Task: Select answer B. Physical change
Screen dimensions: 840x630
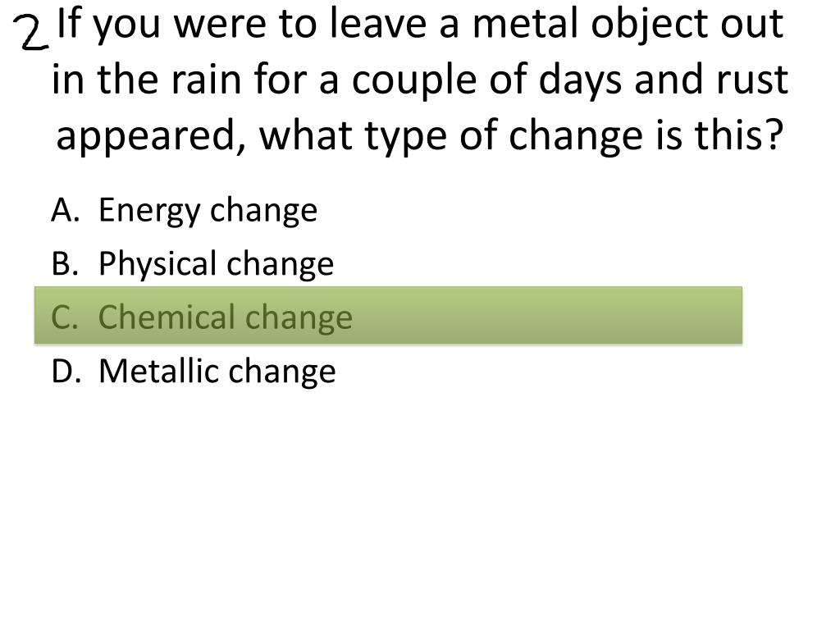Action: click(192, 263)
